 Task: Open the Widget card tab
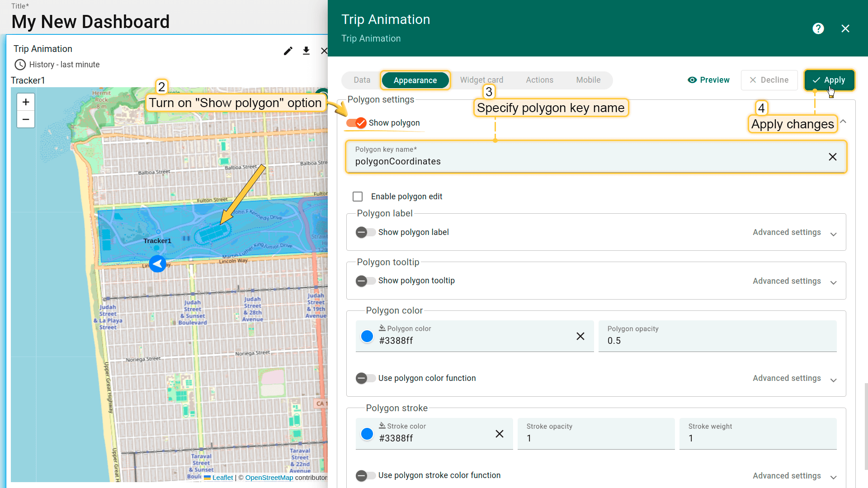(x=481, y=80)
